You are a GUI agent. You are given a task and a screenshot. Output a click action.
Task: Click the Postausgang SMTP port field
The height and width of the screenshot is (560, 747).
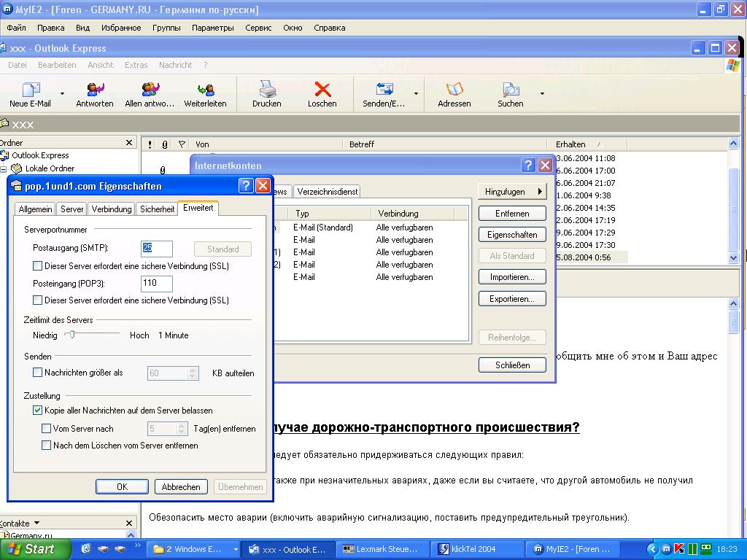pyautogui.click(x=157, y=249)
